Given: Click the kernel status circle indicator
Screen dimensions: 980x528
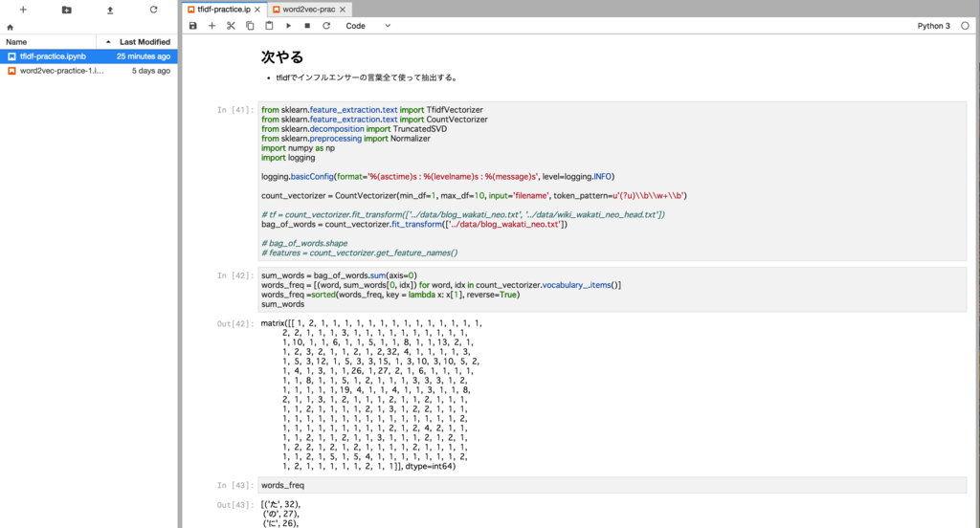Looking at the screenshot, I should click(x=965, y=26).
